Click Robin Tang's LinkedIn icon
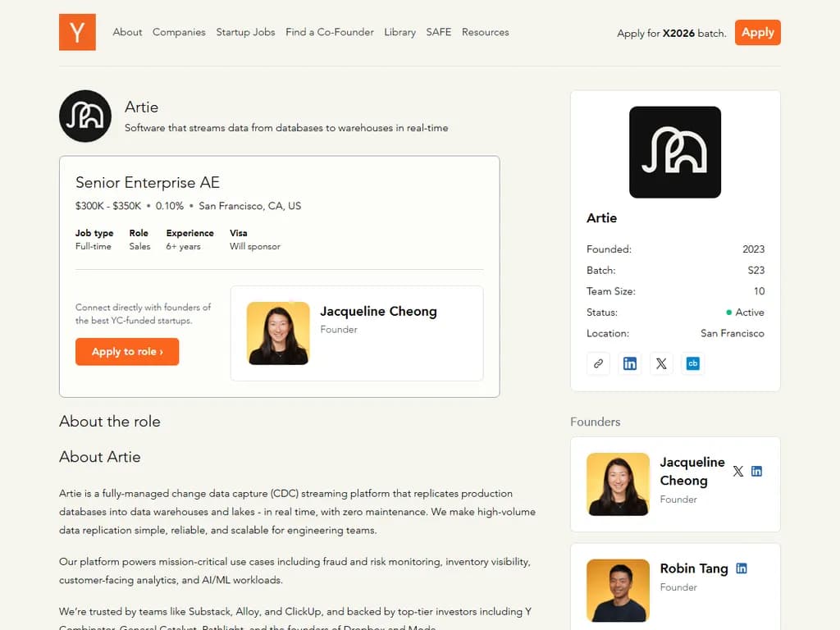840x630 pixels. tap(741, 568)
